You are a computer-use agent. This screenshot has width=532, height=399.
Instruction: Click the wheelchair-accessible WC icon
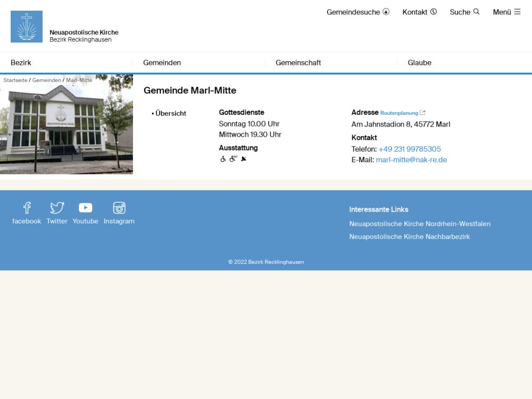(x=233, y=159)
